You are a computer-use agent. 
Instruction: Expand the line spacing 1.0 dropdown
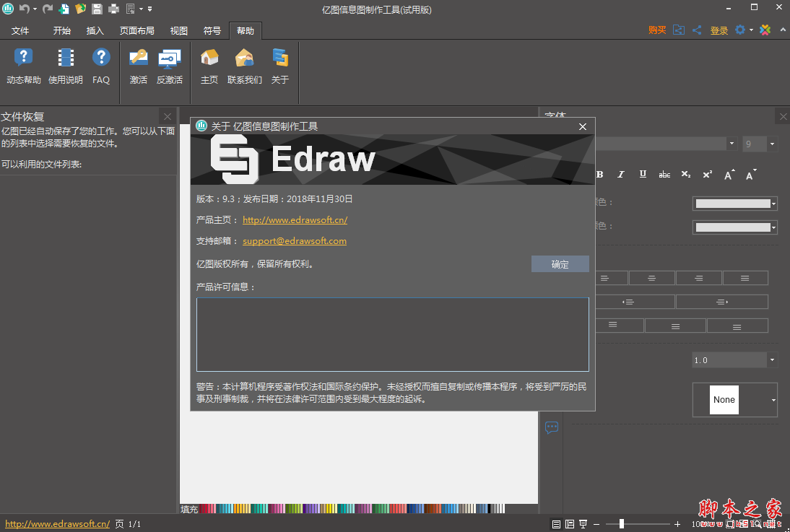[x=772, y=359]
